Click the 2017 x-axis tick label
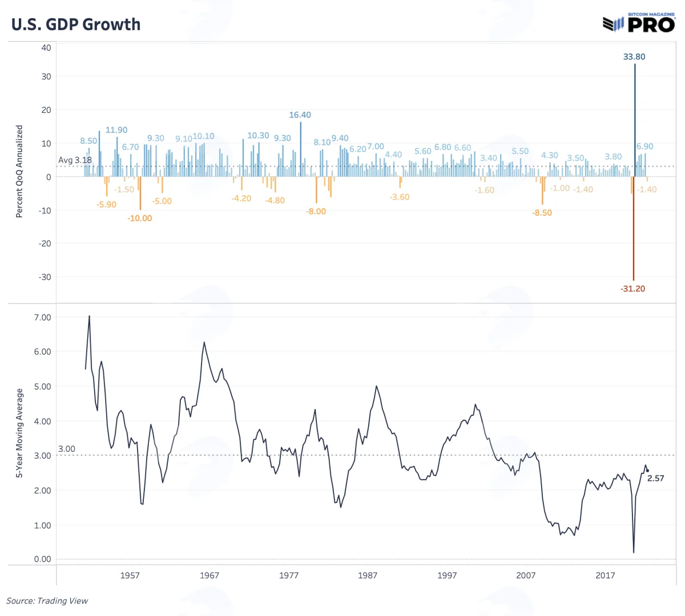This screenshot has height=616, width=685. click(x=605, y=575)
